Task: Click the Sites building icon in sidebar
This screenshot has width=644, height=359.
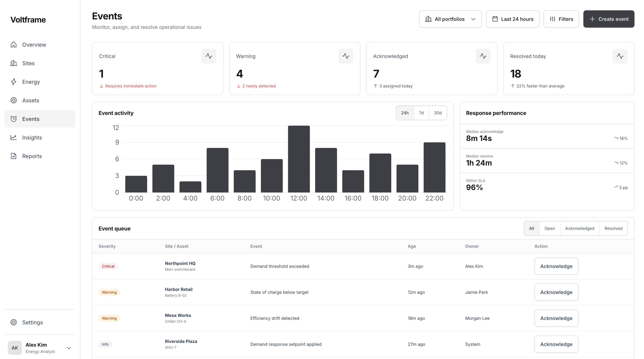Action: point(13,63)
